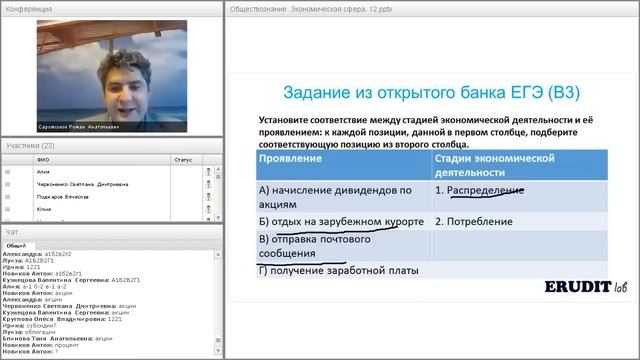Click the chat scroll-down arrow
The height and width of the screenshot is (360, 640).
click(218, 351)
